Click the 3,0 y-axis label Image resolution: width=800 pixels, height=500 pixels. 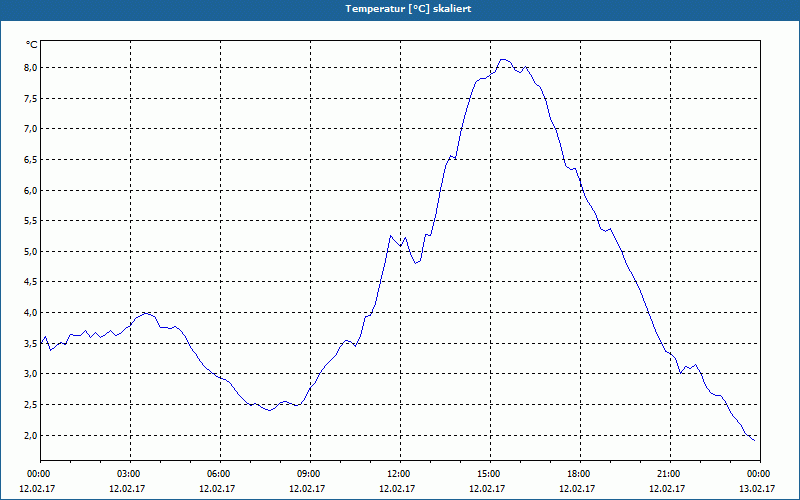pos(31,374)
